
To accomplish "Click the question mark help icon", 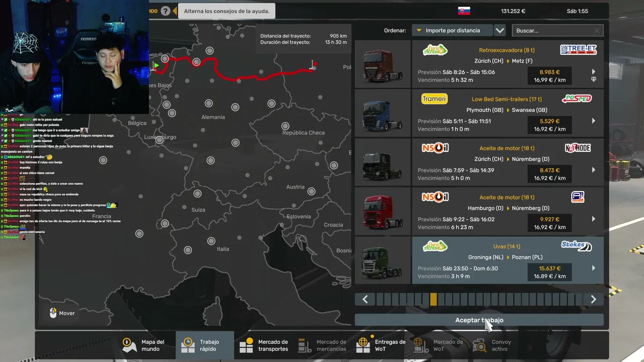I will tap(166, 11).
